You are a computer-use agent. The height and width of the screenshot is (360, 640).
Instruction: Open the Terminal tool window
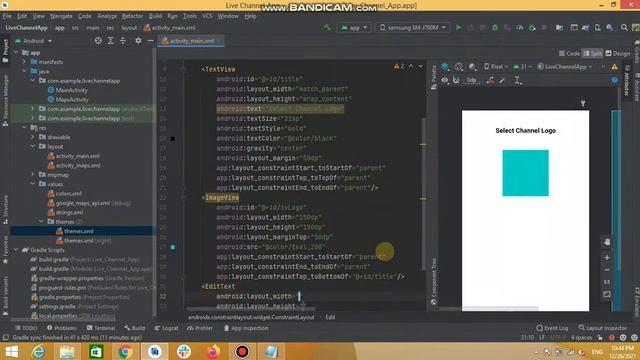(100, 328)
